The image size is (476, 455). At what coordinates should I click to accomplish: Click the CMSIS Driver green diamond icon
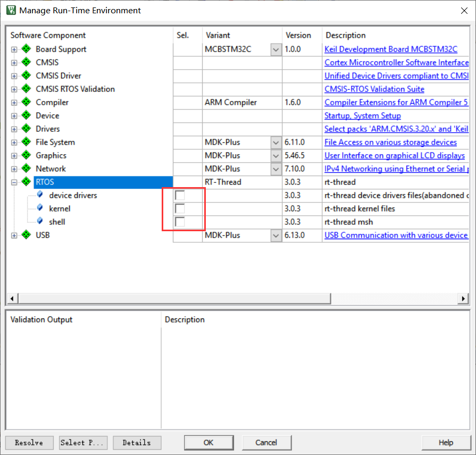click(27, 75)
